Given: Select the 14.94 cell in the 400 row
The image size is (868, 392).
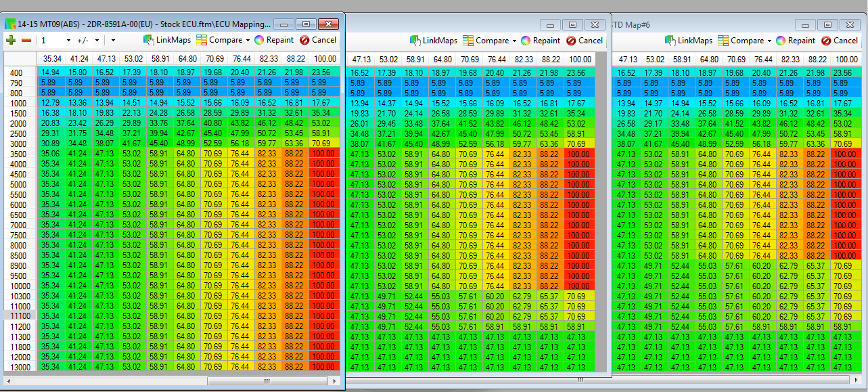Looking at the screenshot, I should coord(50,72).
